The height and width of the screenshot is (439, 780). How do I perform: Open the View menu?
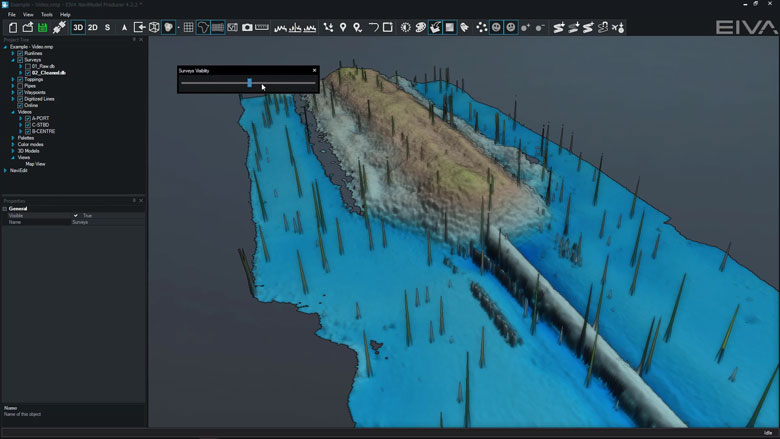pyautogui.click(x=28, y=15)
